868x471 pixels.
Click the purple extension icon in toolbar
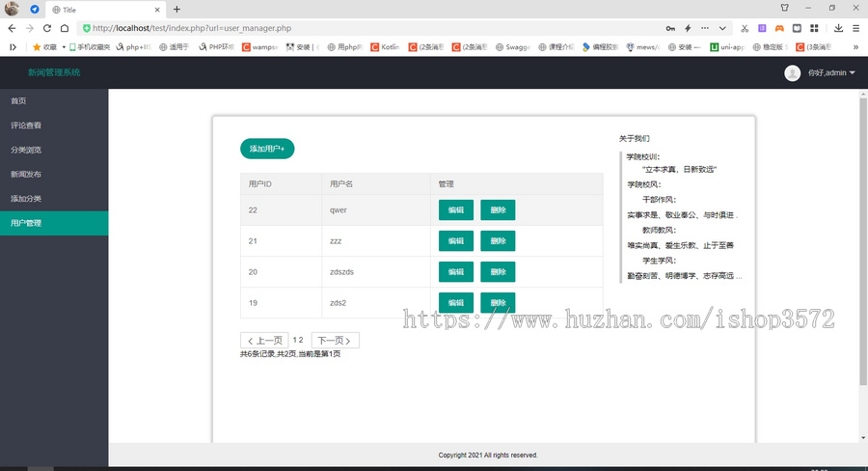(762, 28)
